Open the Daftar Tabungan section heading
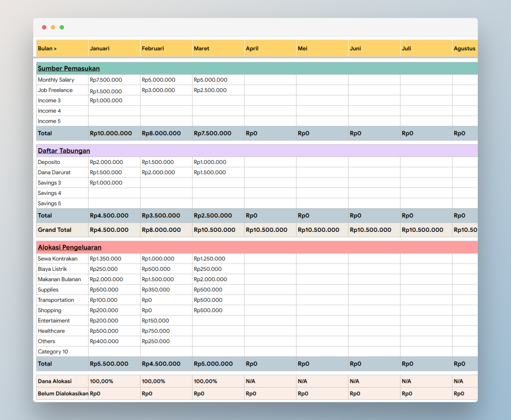This screenshot has width=511, height=420. click(x=64, y=151)
